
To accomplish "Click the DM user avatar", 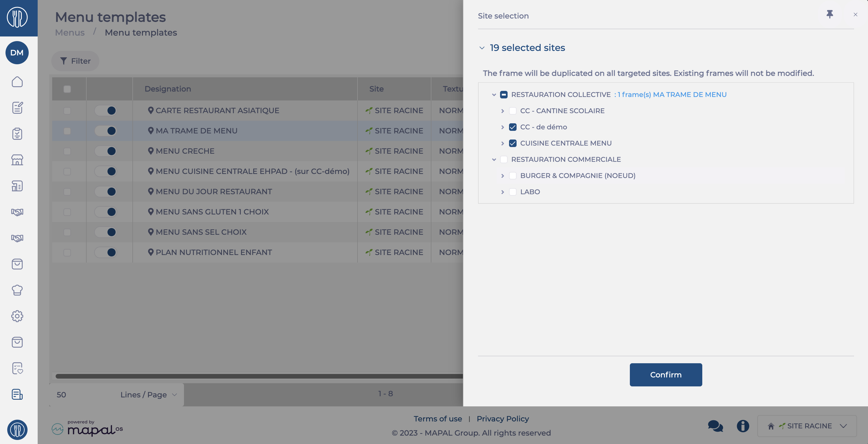I will pyautogui.click(x=17, y=53).
